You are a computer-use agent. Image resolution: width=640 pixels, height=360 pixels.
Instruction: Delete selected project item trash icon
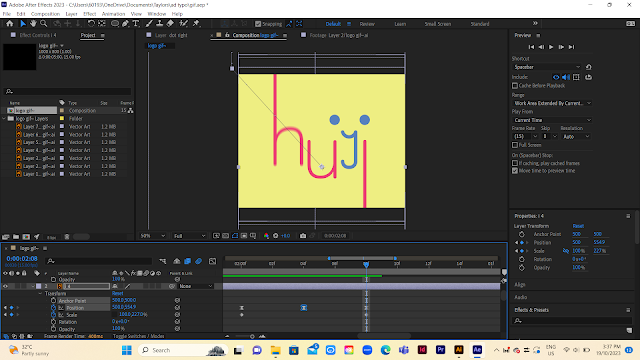[67, 237]
